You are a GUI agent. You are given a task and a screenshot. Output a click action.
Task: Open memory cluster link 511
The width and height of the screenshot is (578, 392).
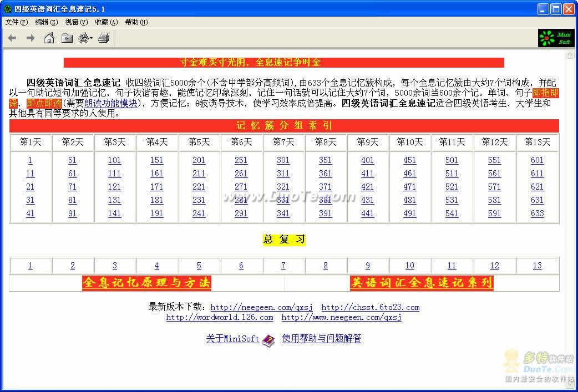tap(452, 174)
